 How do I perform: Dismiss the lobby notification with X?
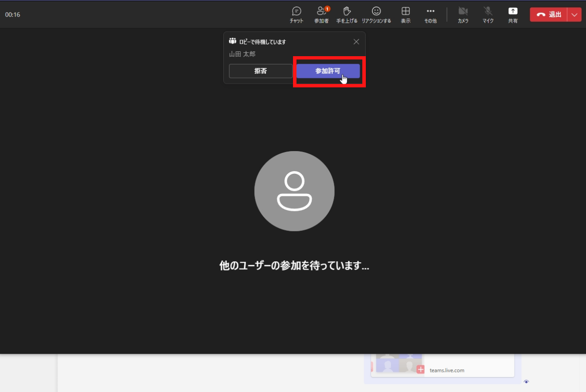(x=356, y=42)
